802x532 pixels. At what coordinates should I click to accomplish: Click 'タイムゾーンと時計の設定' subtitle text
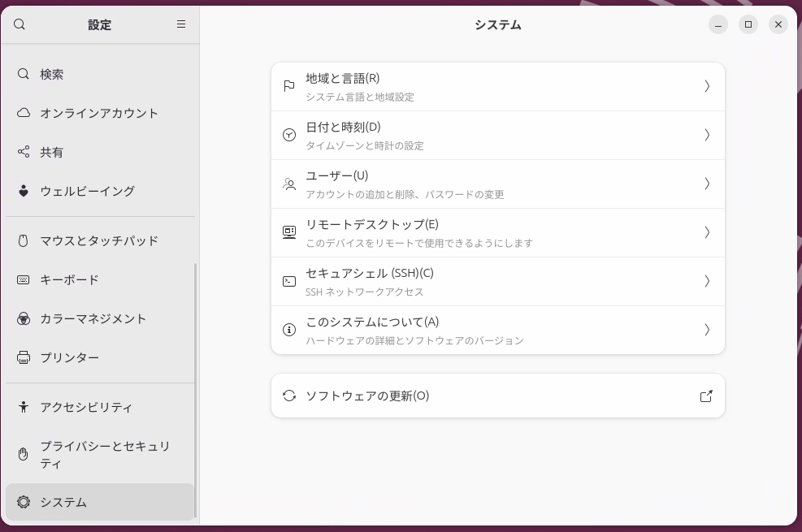(x=365, y=145)
